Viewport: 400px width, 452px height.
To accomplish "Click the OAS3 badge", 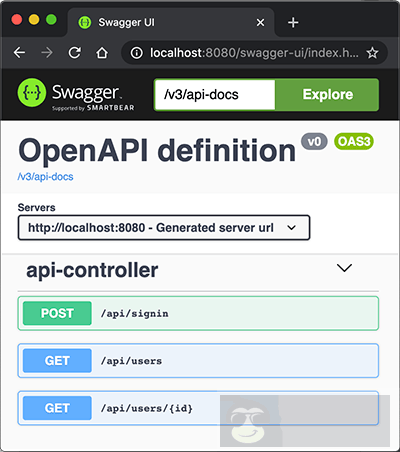I will (x=354, y=141).
